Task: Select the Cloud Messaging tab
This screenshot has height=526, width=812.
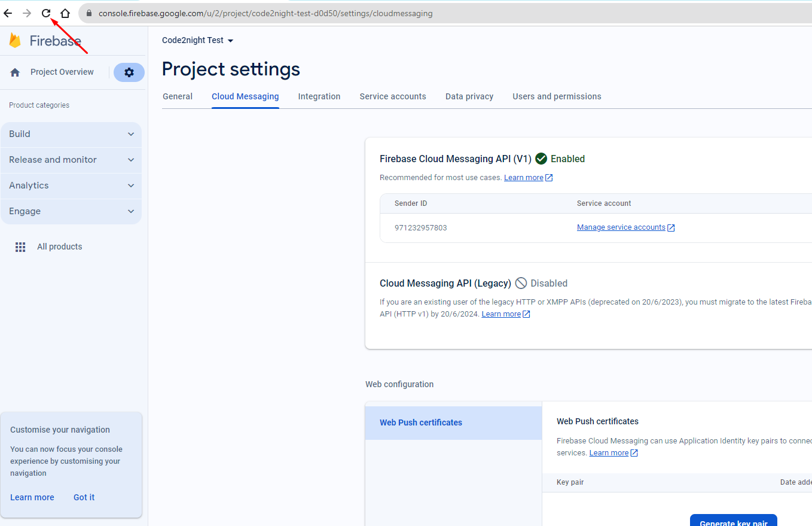Action: click(245, 96)
